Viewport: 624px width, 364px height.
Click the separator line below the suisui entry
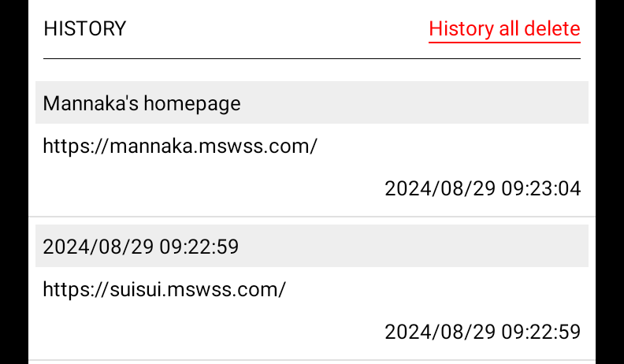coord(312,361)
